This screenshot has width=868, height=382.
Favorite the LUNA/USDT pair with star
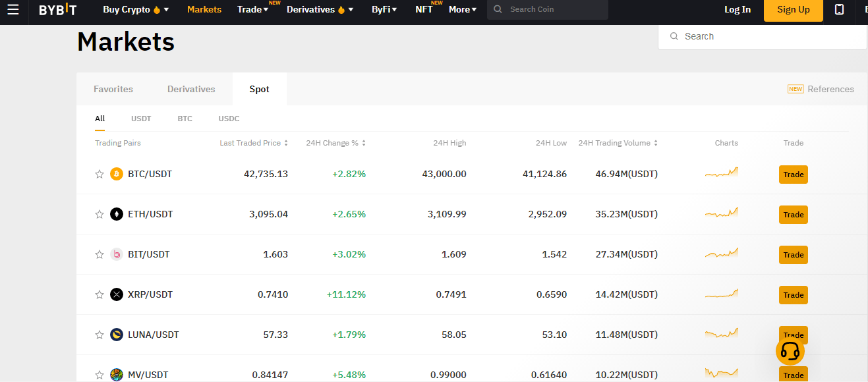tap(100, 335)
